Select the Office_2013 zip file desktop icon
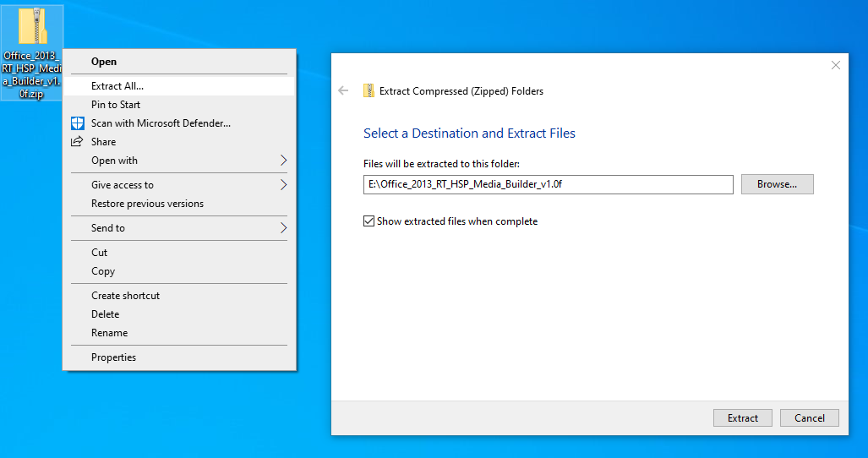This screenshot has width=868, height=458. click(31, 52)
